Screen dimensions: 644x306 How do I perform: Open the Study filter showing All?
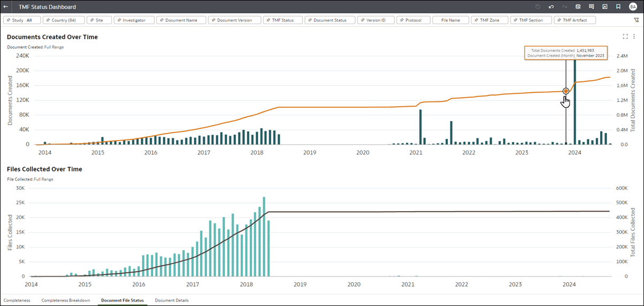pos(22,20)
